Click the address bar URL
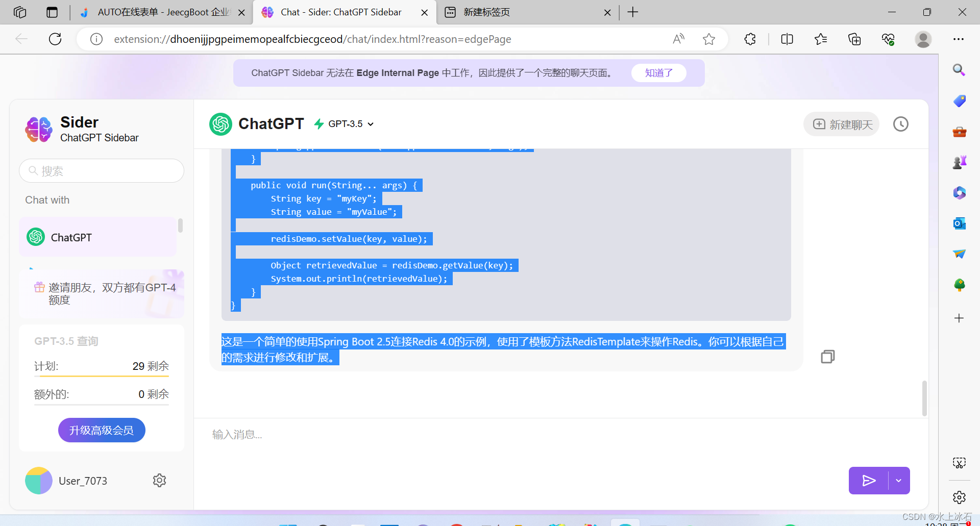The image size is (980, 526). coord(312,39)
